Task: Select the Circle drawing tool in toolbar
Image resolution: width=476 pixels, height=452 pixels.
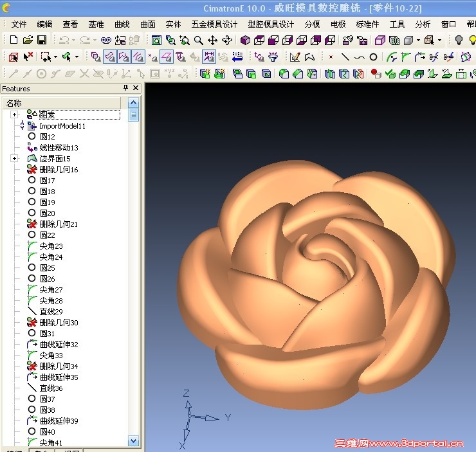Action: 373,57
